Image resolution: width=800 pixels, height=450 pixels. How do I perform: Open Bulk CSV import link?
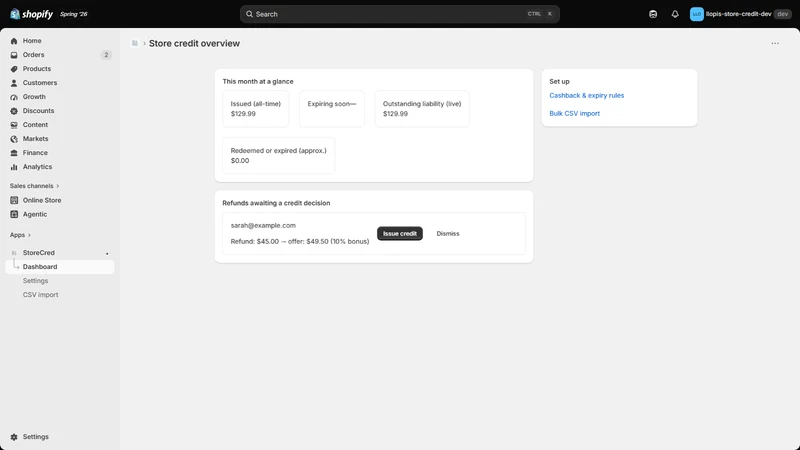click(574, 113)
